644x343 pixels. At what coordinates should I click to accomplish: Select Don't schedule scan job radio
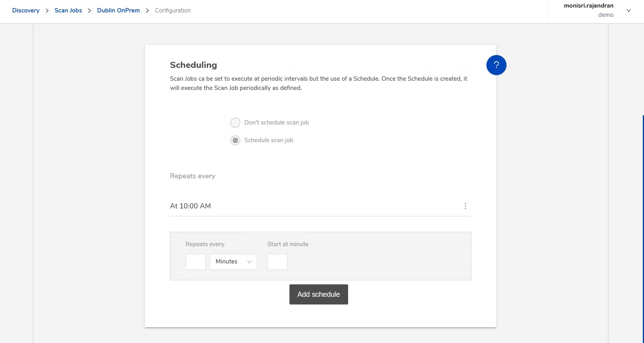[x=235, y=122]
